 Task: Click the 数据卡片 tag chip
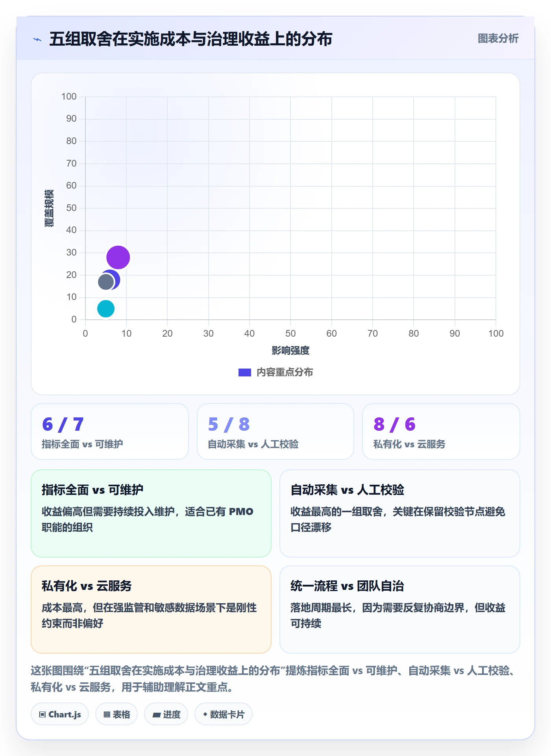tap(224, 714)
